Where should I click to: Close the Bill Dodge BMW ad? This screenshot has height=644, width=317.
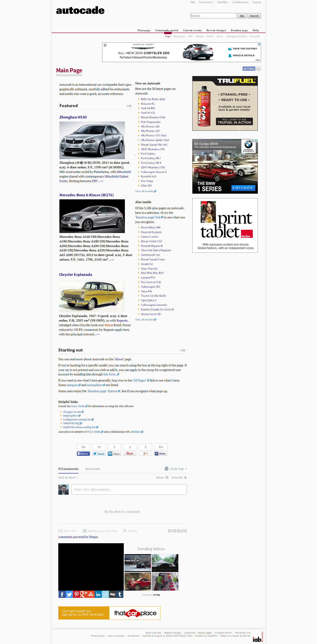pos(256,141)
